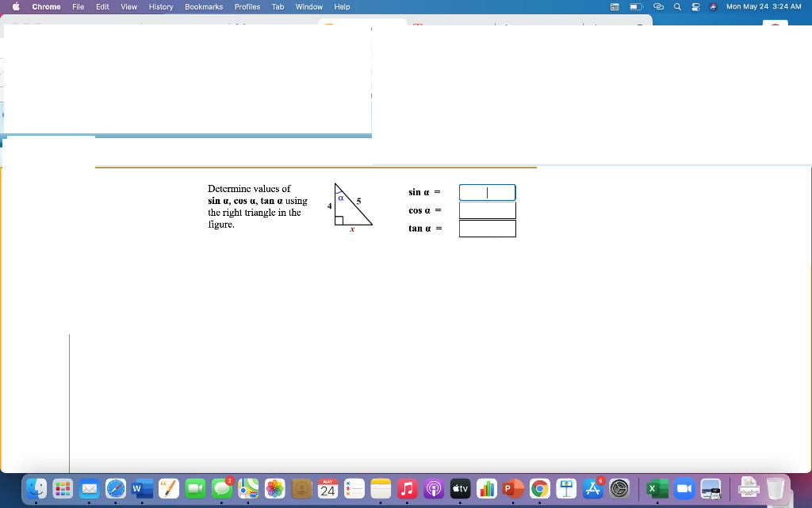This screenshot has height=508, width=812.
Task: Open Launchpad from the Dock
Action: pos(63,488)
